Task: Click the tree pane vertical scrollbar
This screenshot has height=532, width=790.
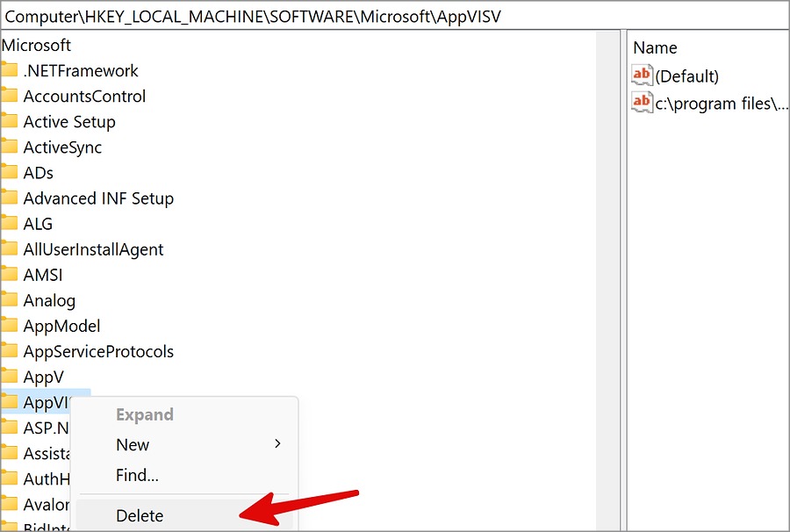Action: (607, 279)
